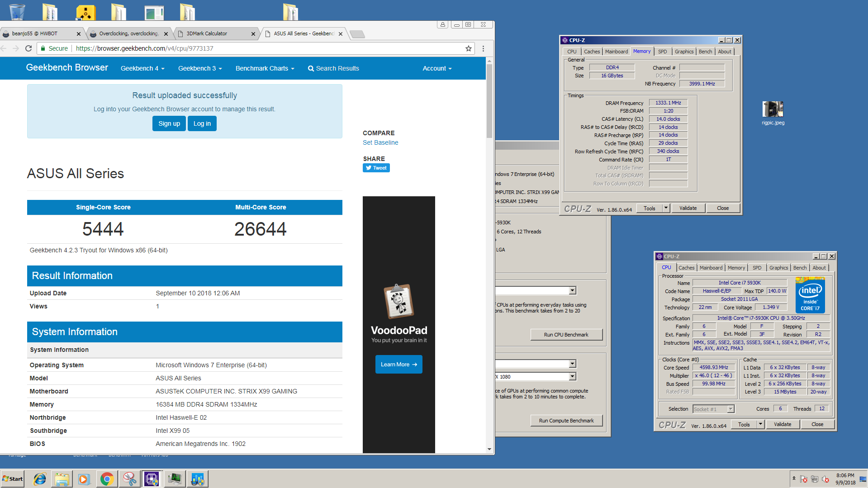The height and width of the screenshot is (488, 868).
Task: Open the CPU tab in Memory CPU-Z window
Action: [572, 52]
